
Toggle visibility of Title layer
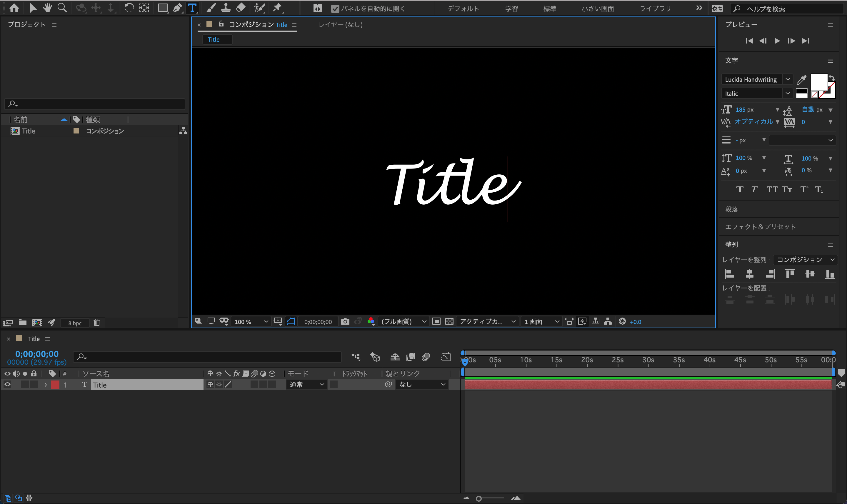[x=8, y=385]
